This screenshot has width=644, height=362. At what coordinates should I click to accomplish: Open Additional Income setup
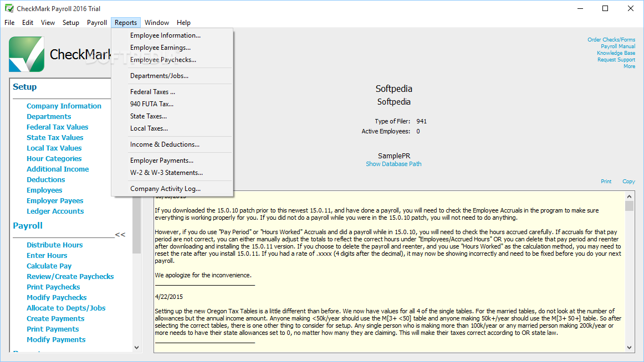pyautogui.click(x=58, y=169)
